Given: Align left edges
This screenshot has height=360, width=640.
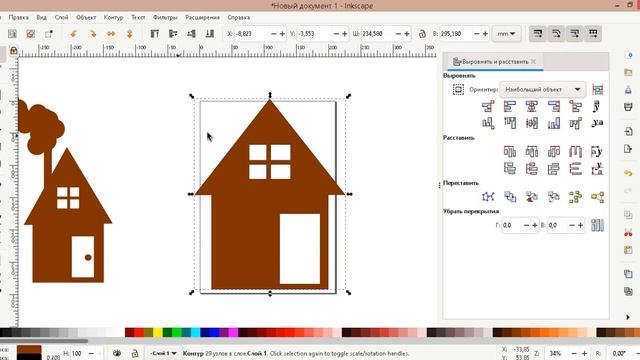Looking at the screenshot, I should [510, 107].
